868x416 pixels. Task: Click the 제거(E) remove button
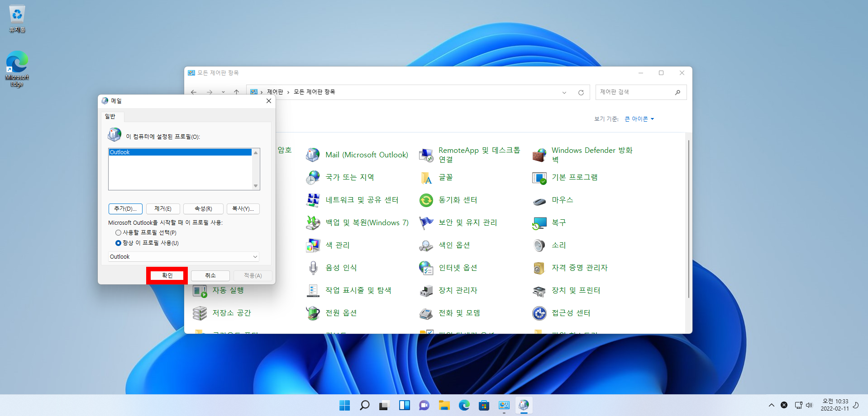(x=163, y=208)
